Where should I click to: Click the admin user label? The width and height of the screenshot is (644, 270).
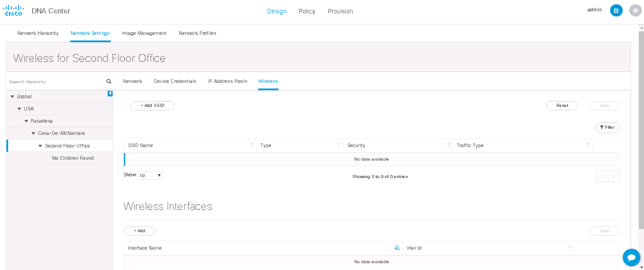coord(594,10)
